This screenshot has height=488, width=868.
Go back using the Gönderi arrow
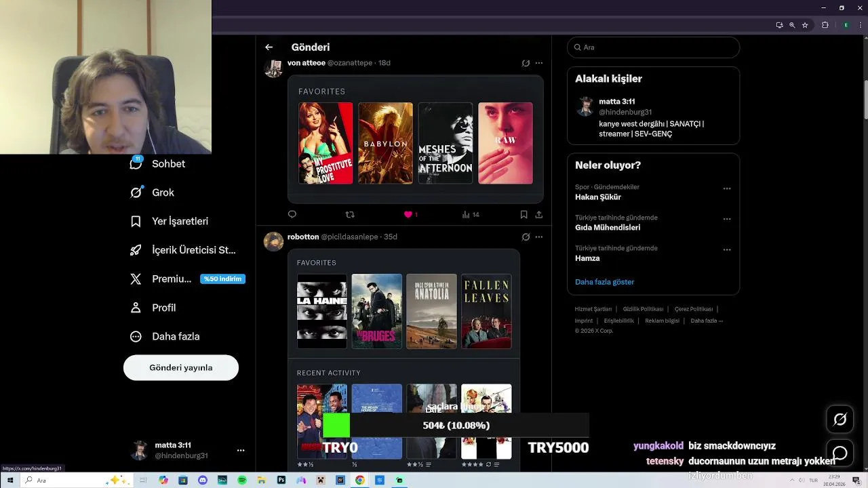click(x=269, y=47)
